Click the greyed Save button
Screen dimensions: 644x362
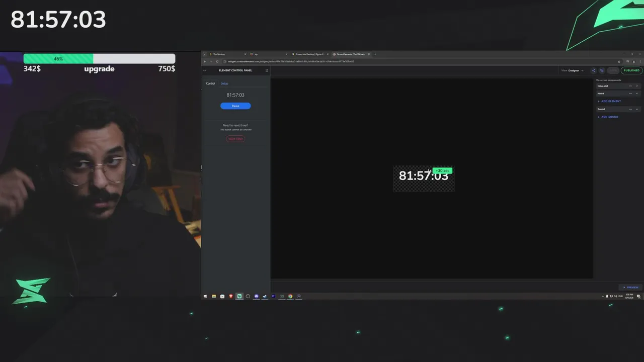tap(613, 70)
